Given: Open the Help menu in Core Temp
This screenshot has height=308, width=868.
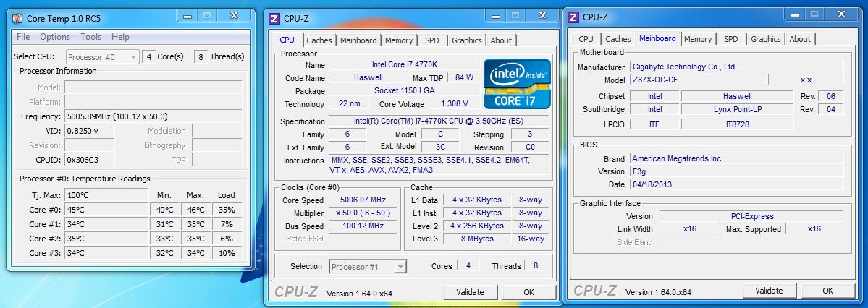Looking at the screenshot, I should pyautogui.click(x=120, y=37).
